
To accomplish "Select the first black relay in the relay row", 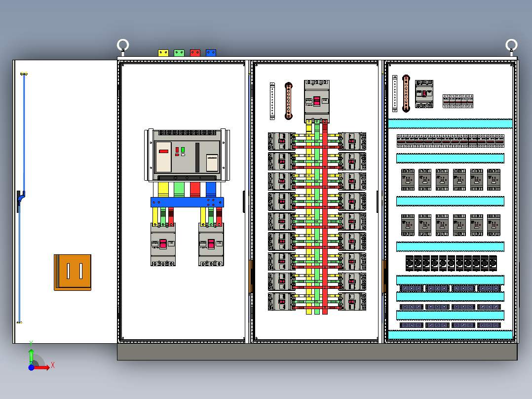I will 410,263.
